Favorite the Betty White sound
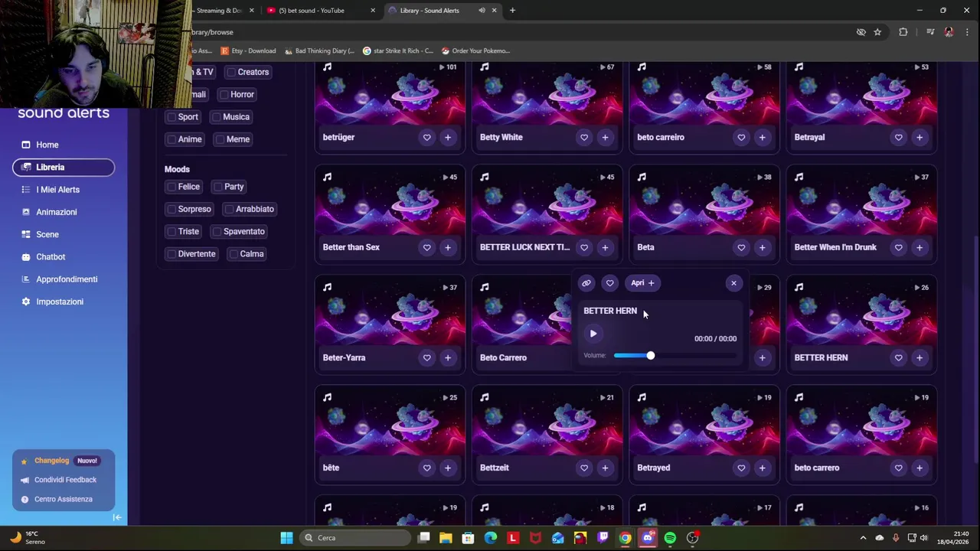 [584, 138]
